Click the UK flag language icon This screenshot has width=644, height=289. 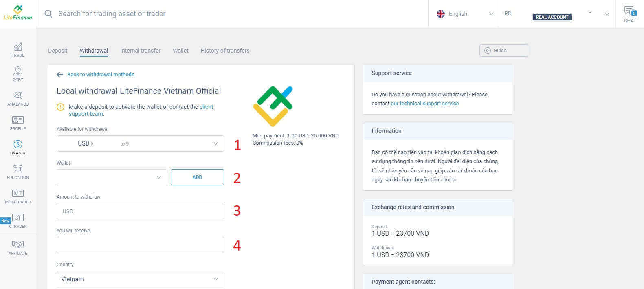click(441, 14)
